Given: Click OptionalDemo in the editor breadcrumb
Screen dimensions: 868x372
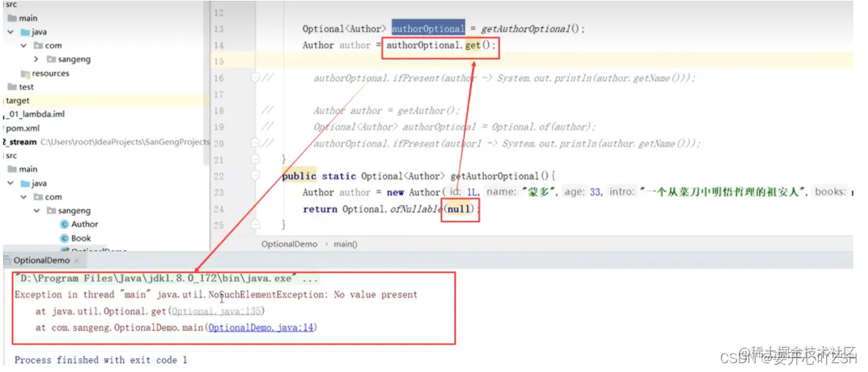Looking at the screenshot, I should click(x=290, y=244).
